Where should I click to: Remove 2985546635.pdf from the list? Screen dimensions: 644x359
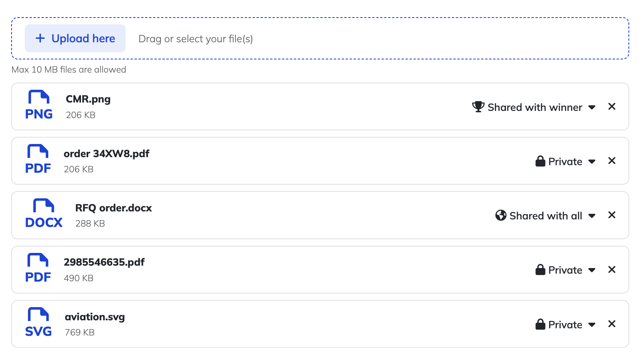[612, 270]
